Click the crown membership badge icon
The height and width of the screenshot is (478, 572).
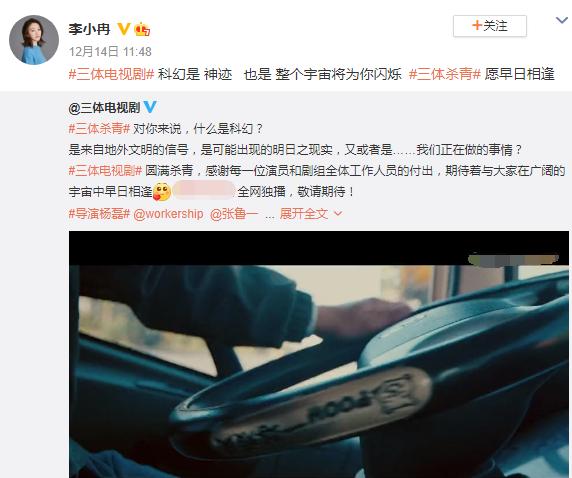[x=142, y=29]
